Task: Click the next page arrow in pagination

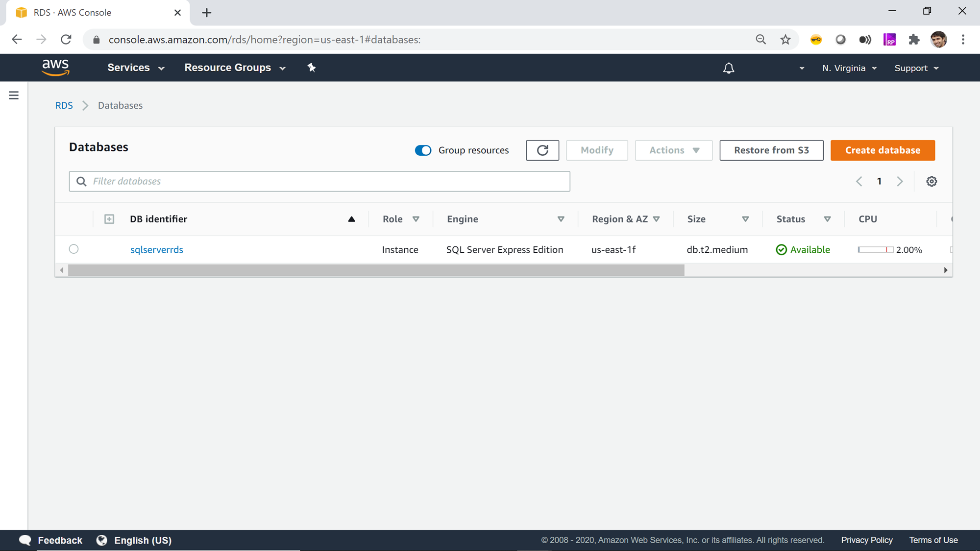Action: coord(900,181)
